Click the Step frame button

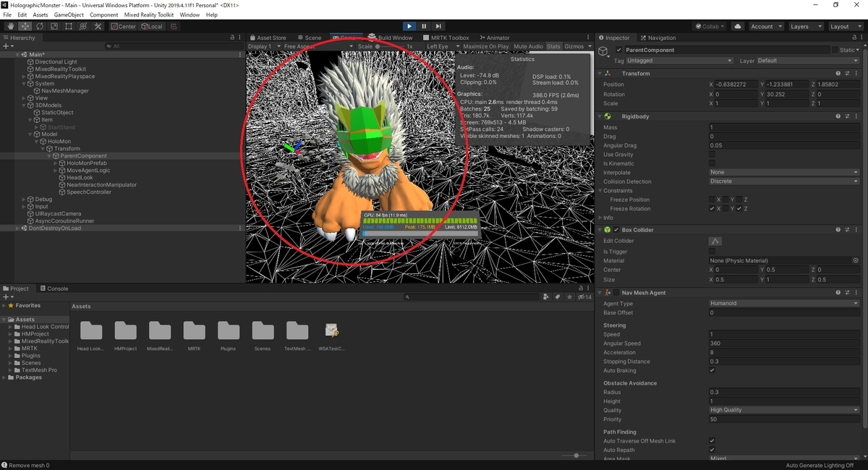click(438, 26)
